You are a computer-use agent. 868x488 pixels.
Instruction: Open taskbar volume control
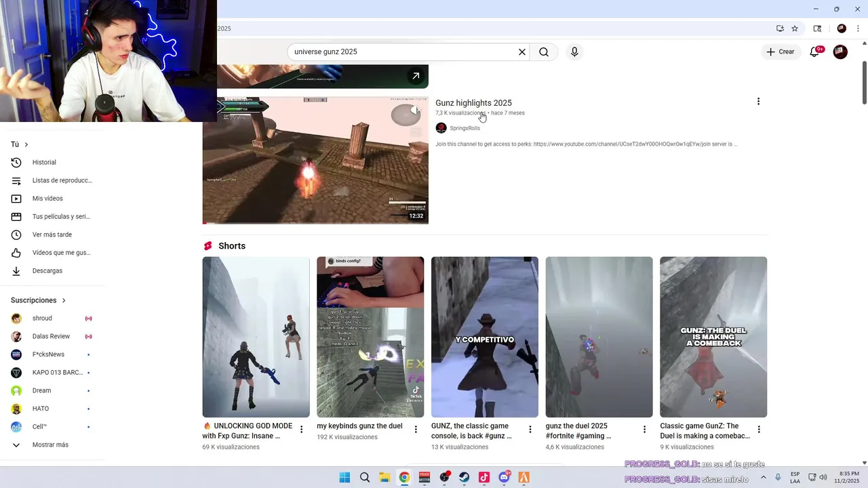click(x=822, y=477)
